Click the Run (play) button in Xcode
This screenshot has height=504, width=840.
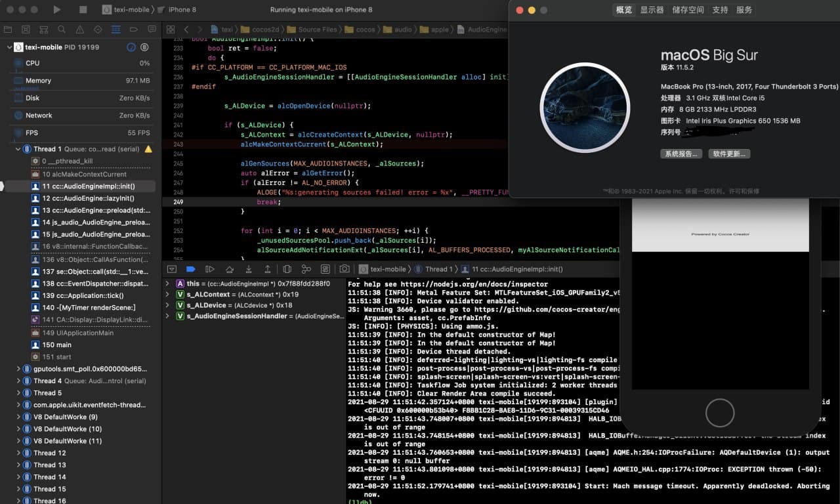click(x=57, y=10)
